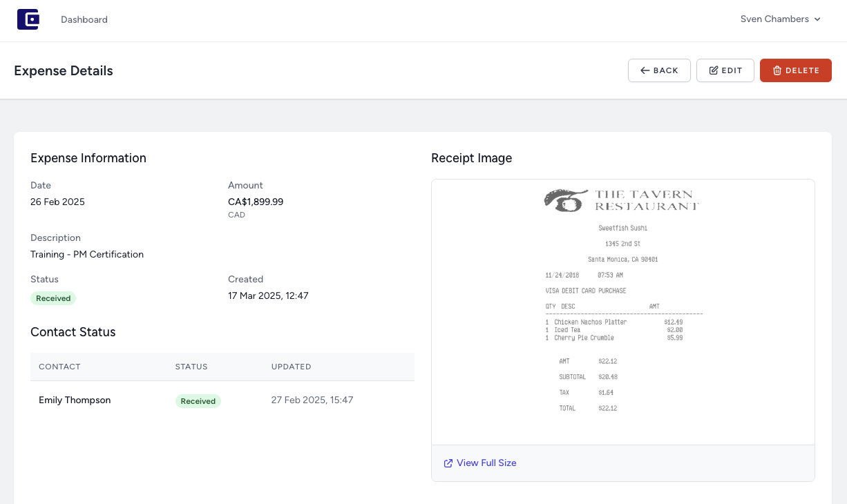Screen dimensions: 847x504
Task: Click the EDIT button
Action: coord(725,70)
